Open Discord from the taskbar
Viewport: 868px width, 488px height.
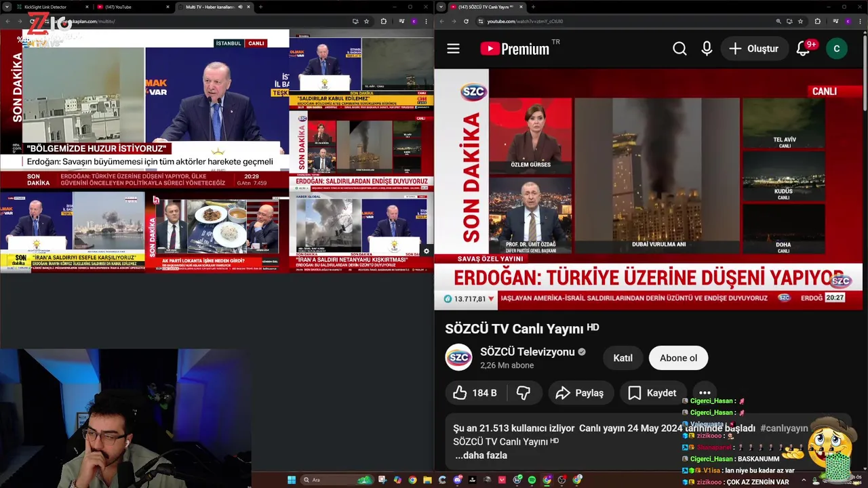pyautogui.click(x=458, y=480)
